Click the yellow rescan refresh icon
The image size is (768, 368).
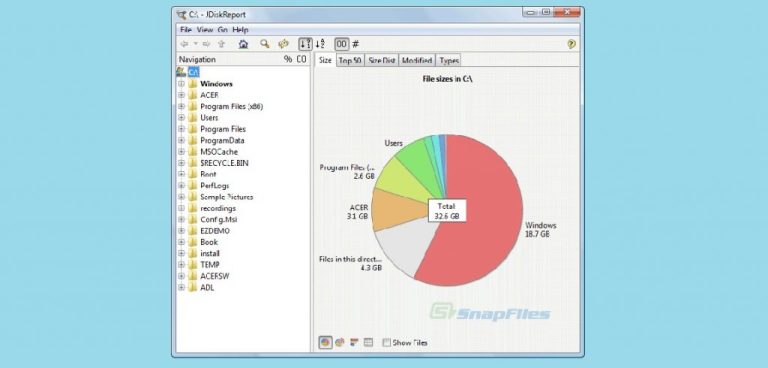point(283,44)
